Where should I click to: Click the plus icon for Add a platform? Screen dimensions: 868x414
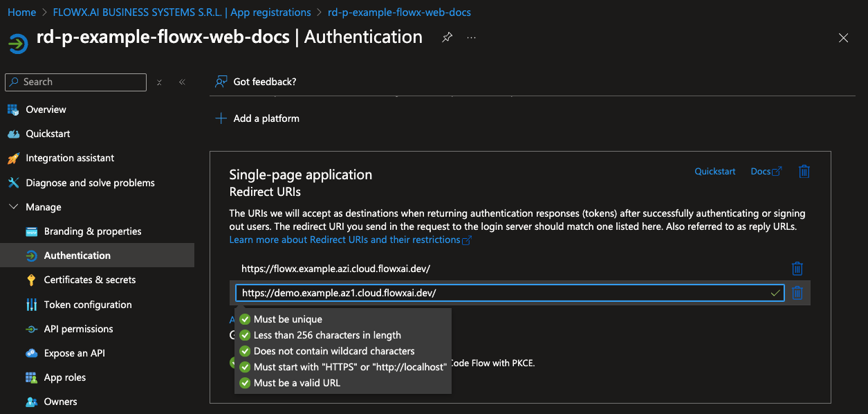221,118
